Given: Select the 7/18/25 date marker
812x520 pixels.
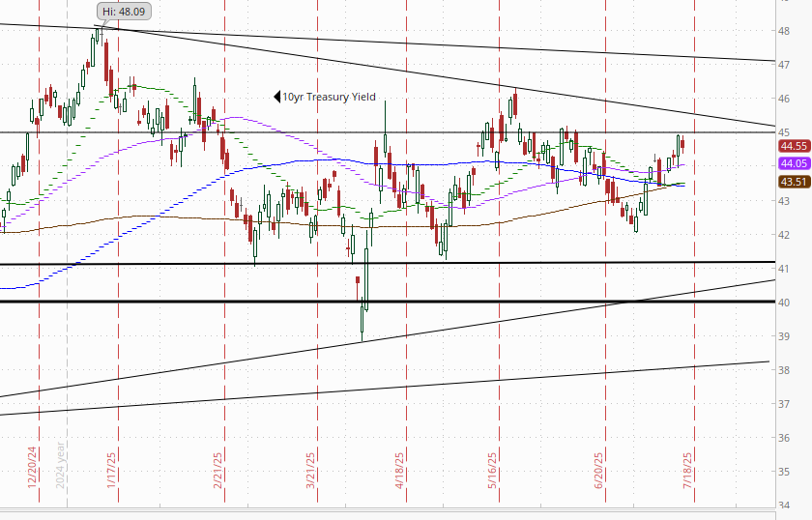Looking at the screenshot, I should coord(687,470).
